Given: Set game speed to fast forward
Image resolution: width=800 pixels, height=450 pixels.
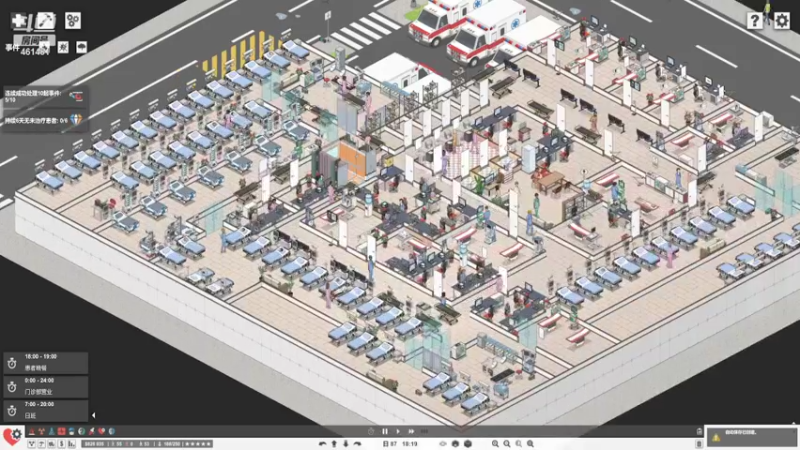Looking at the screenshot, I should pyautogui.click(x=411, y=431).
